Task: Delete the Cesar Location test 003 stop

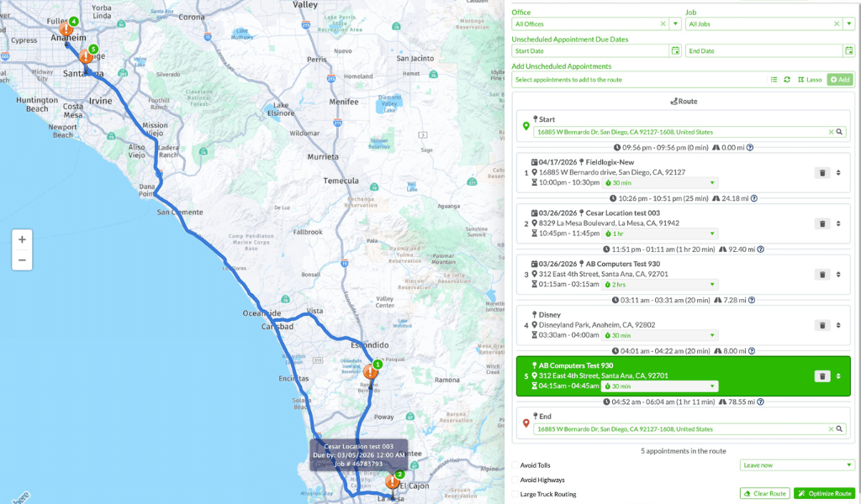Action: 822,223
